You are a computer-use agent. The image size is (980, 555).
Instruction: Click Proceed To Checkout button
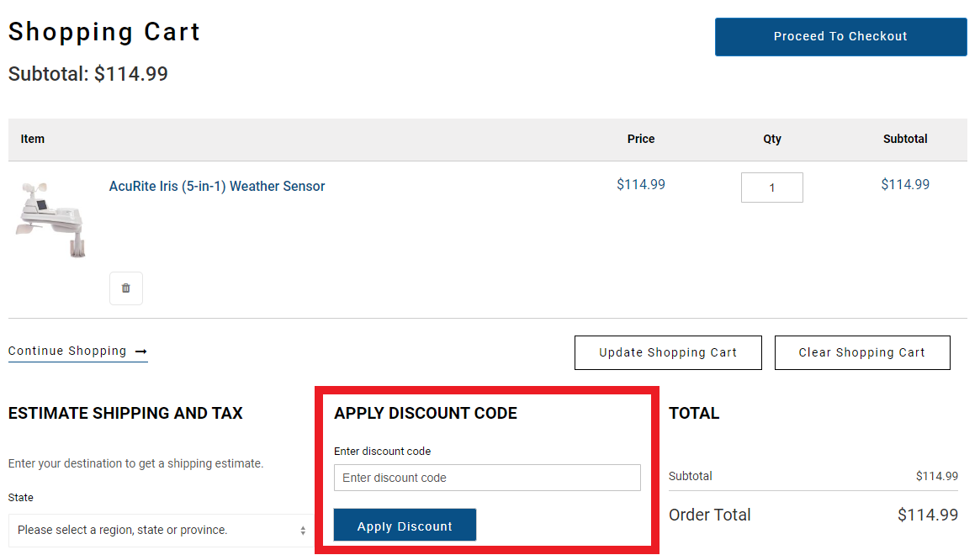pos(840,37)
